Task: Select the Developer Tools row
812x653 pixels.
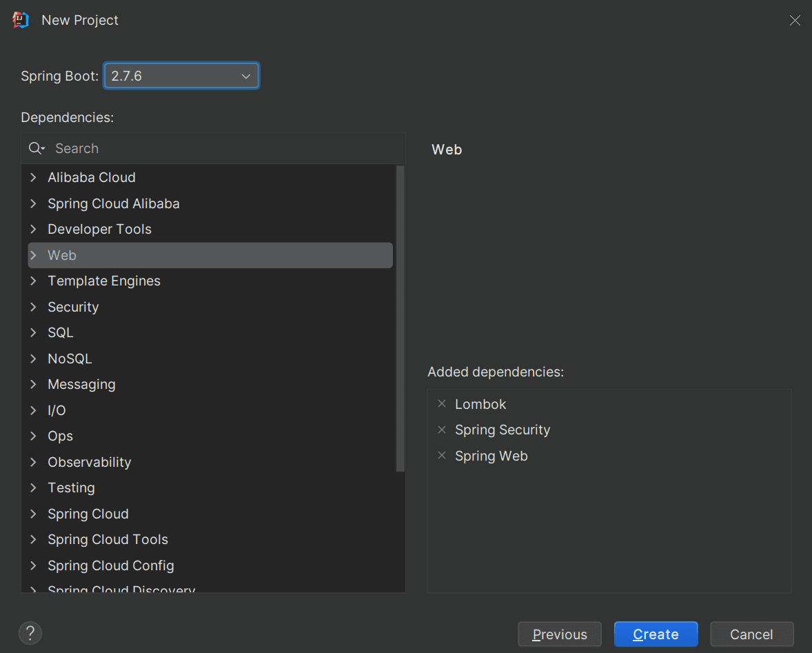Action: point(210,230)
